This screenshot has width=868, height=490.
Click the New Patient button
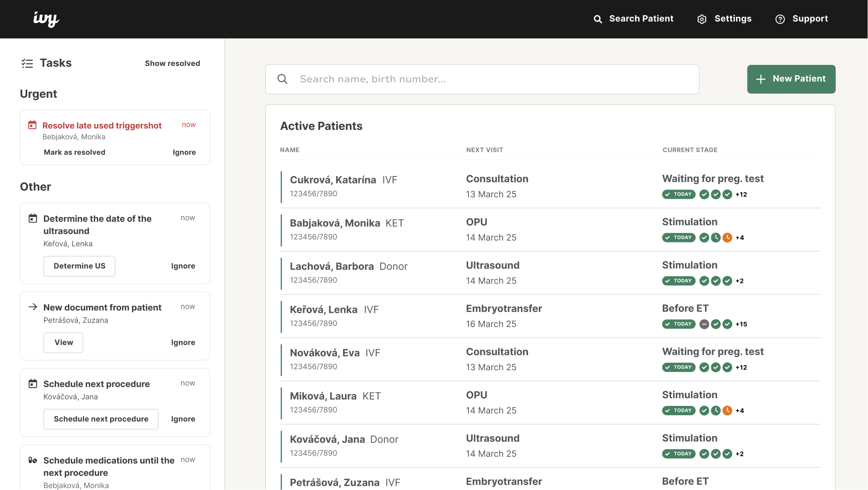791,79
